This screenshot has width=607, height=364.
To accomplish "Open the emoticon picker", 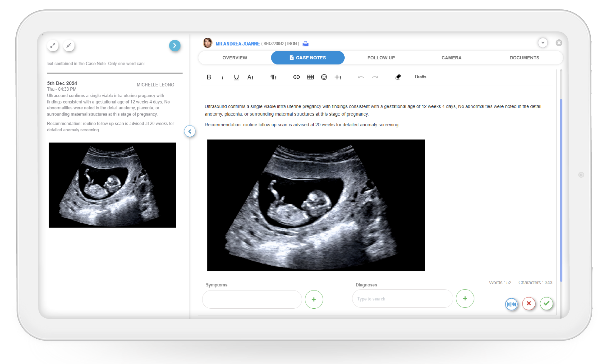I will 324,77.
